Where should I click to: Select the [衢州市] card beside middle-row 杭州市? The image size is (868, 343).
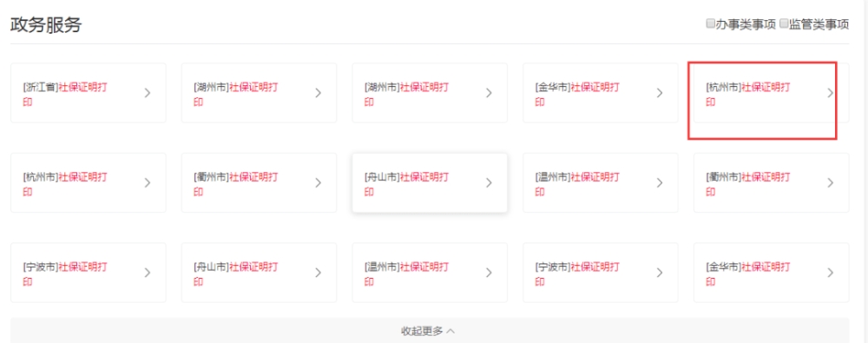tap(259, 183)
